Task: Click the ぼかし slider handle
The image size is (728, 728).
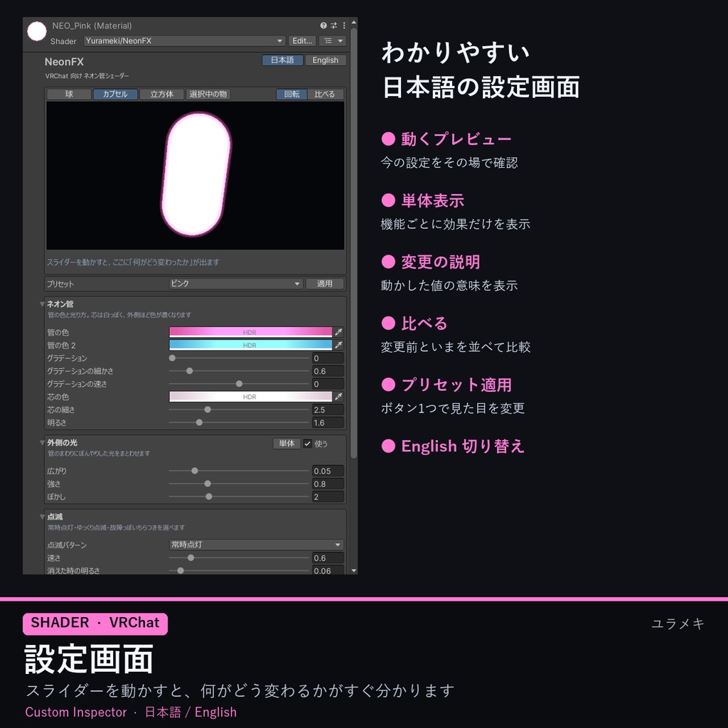Action: pos(209,496)
